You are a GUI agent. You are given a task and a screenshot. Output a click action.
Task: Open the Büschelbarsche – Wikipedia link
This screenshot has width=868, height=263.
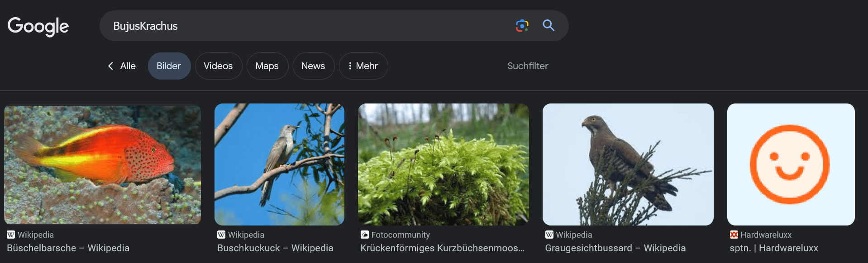tap(68, 248)
